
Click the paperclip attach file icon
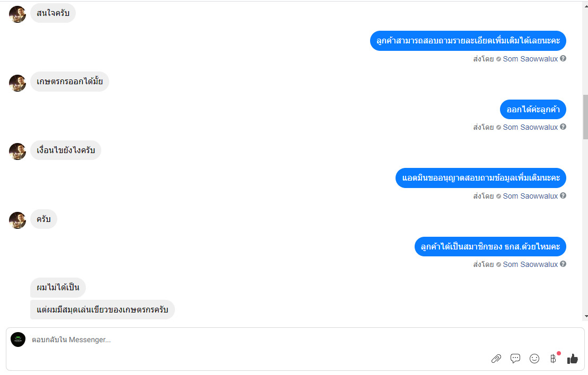(496, 359)
